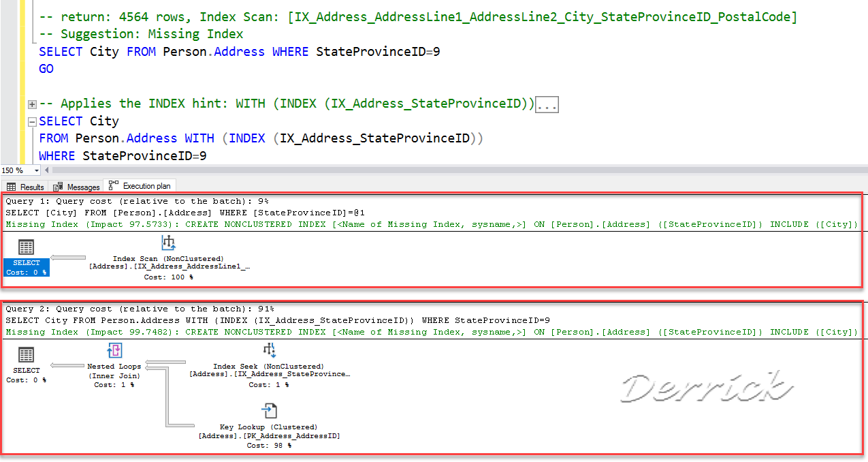Expand the collapsed comment region plus box
This screenshot has width=868, height=462.
coord(31,104)
